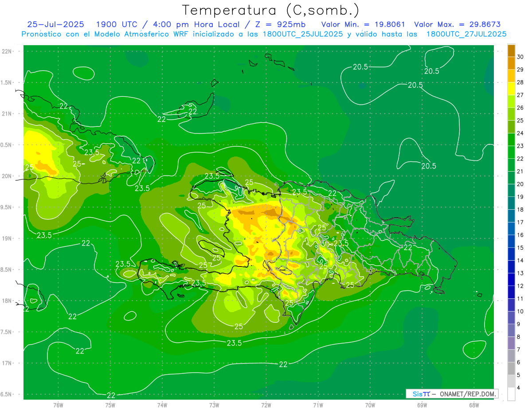Click the colorbar label "10"
Viewport: 532px width, 411px height.
520,311
